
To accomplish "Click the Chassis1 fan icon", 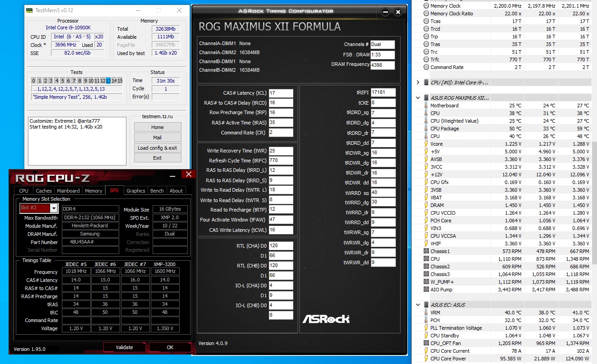I will (426, 251).
